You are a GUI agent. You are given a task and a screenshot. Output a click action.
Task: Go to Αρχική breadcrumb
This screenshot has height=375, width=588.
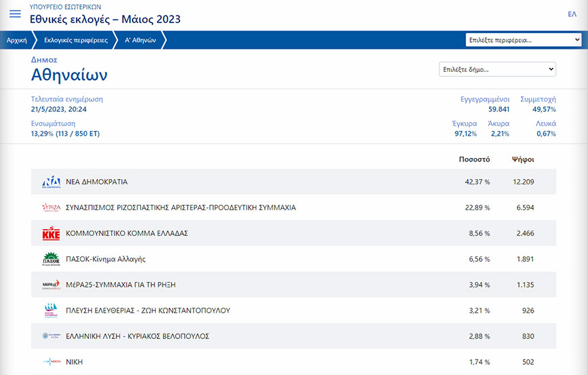click(17, 40)
